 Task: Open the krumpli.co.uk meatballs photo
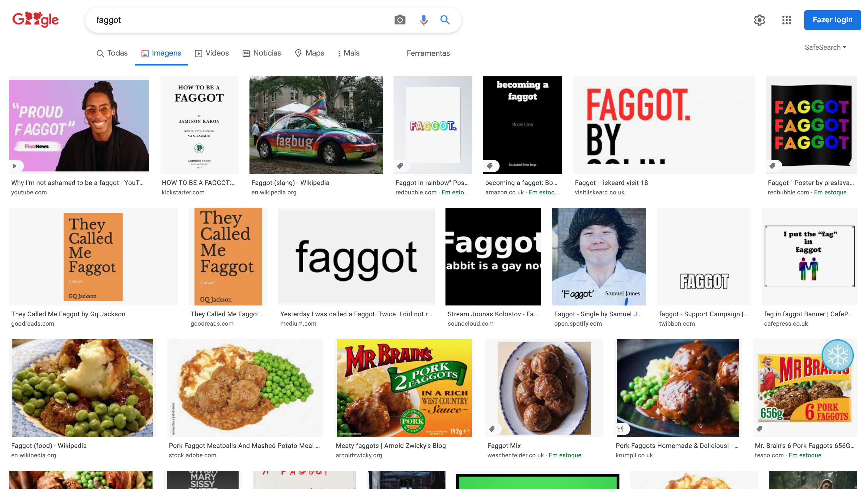[x=677, y=388]
